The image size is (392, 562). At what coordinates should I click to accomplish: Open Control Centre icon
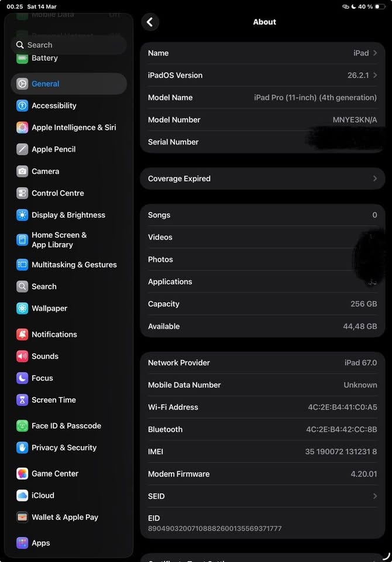(x=22, y=193)
